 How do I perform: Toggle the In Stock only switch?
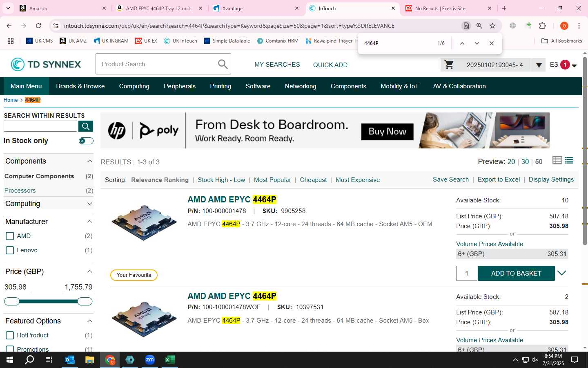(x=86, y=141)
